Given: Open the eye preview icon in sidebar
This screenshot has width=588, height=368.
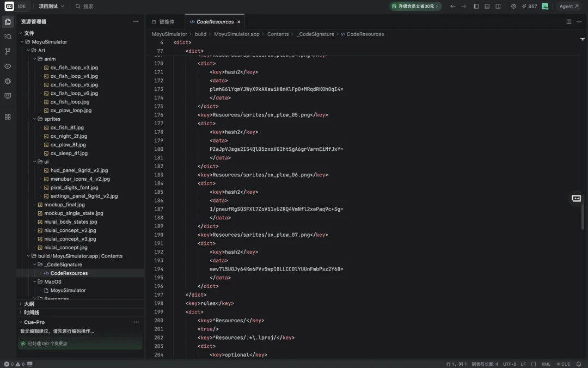Looking at the screenshot, I should 8,66.
